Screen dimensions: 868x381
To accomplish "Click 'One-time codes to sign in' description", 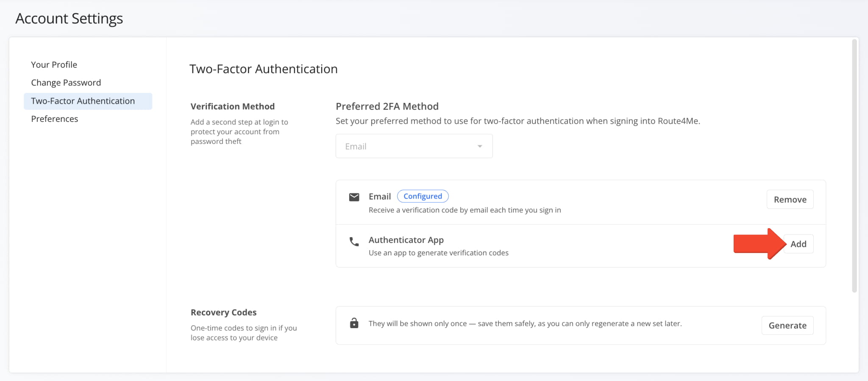I will point(244,333).
